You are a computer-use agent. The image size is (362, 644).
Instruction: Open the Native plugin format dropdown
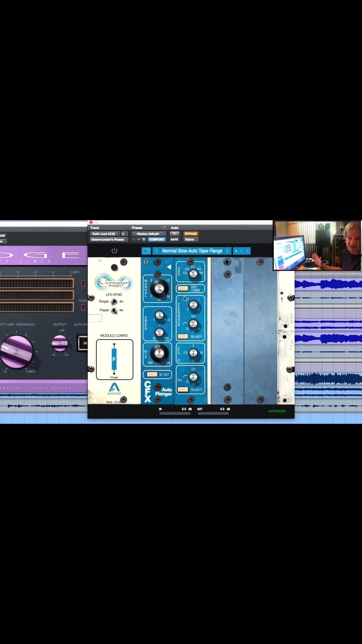pos(191,240)
